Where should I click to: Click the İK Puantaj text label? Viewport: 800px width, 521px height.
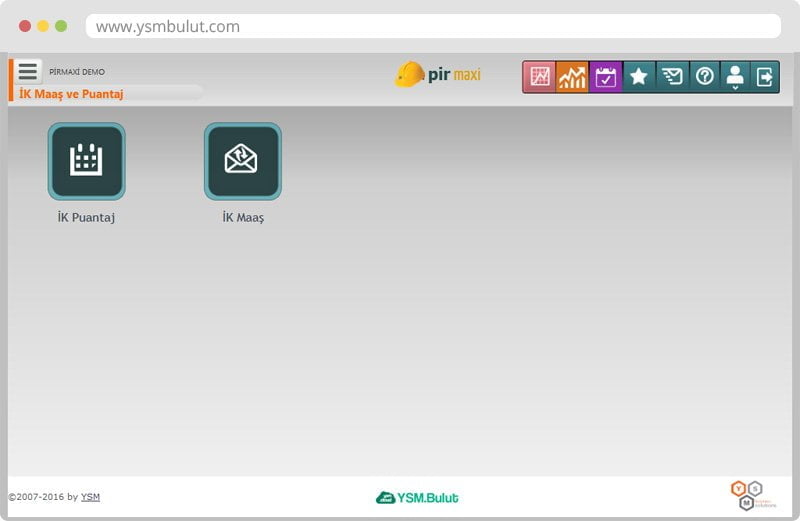86,217
